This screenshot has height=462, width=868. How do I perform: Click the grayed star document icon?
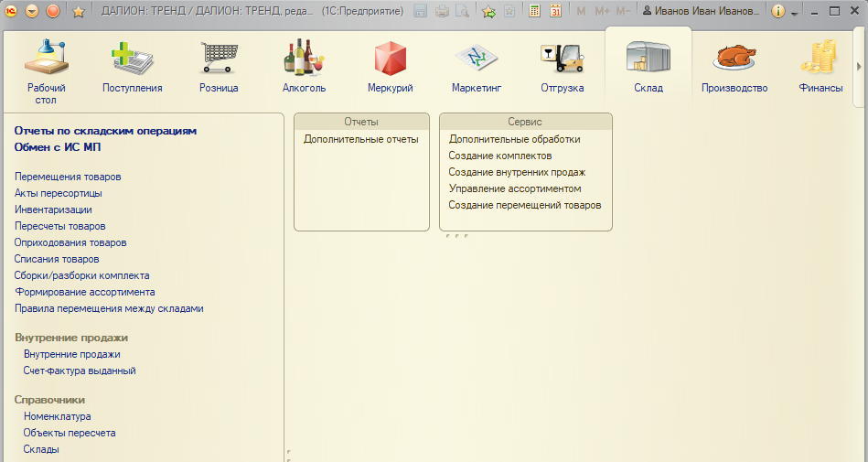(x=509, y=11)
